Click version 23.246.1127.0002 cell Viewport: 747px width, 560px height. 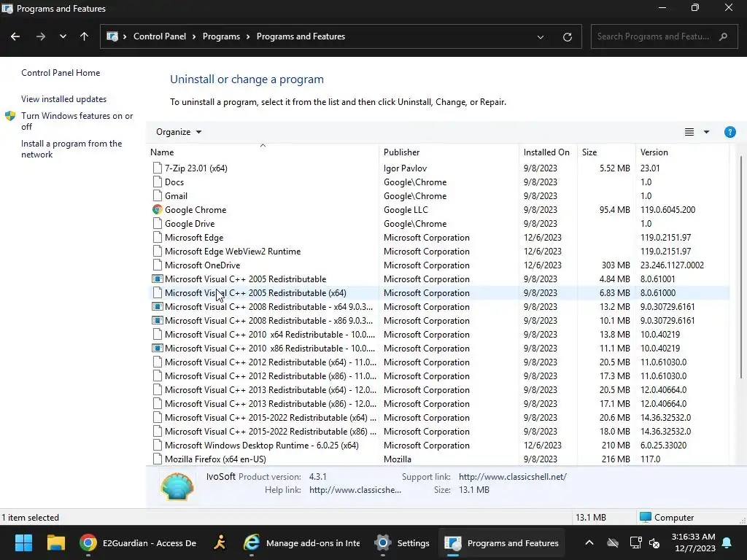tap(672, 265)
